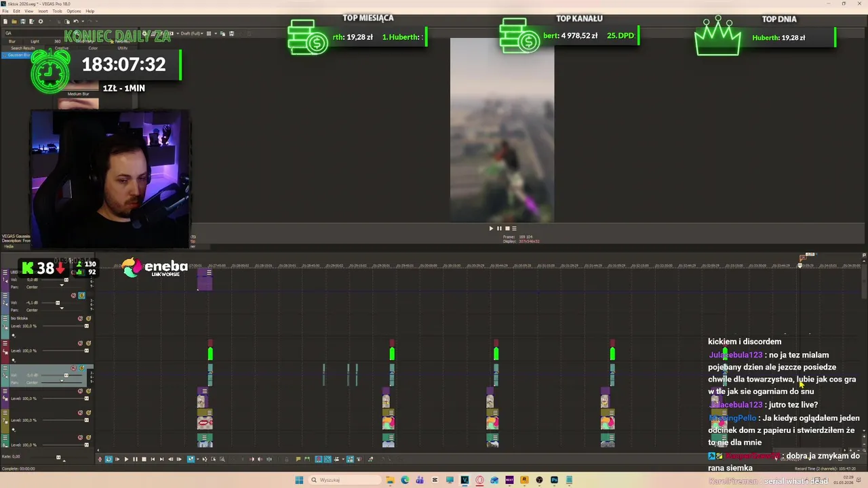Image resolution: width=868 pixels, height=488 pixels.
Task: Open the Windows Start menu
Action: click(299, 480)
